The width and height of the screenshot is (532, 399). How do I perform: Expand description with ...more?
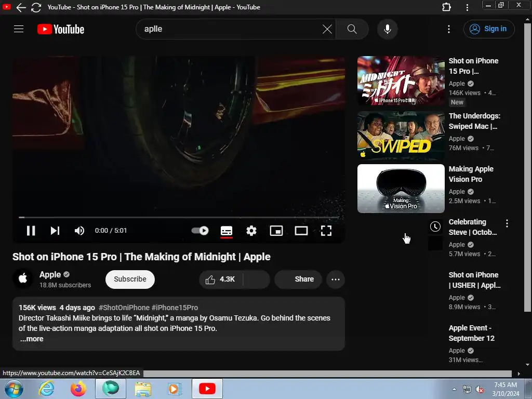point(32,339)
